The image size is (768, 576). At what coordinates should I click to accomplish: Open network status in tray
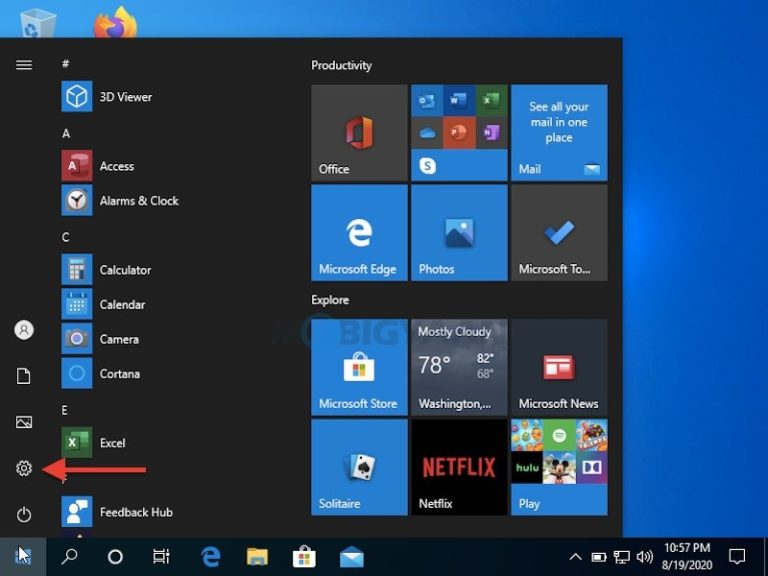pyautogui.click(x=622, y=557)
